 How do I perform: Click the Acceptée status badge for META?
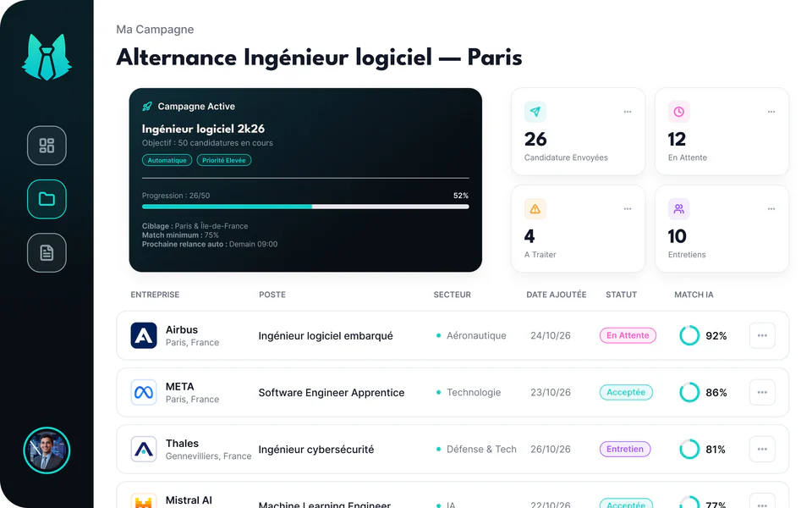[626, 392]
